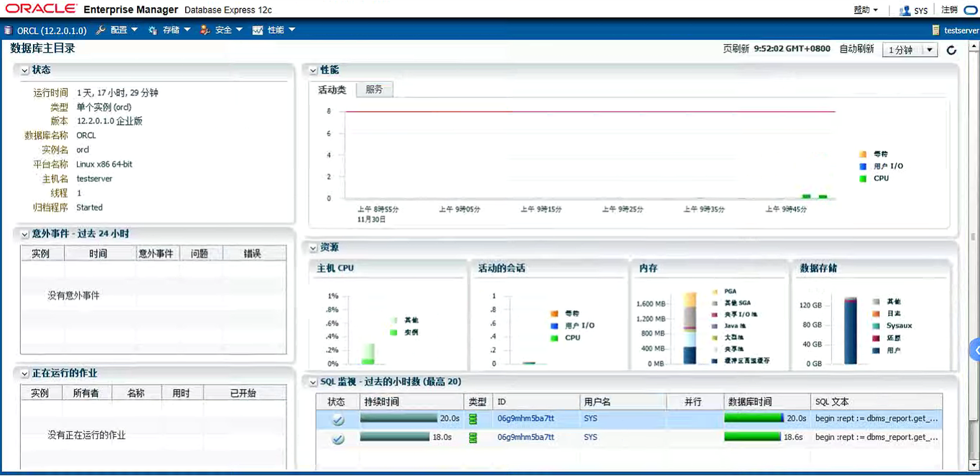The image size is (980, 476).
Task: Click the status checkmark in 20.0s row
Action: click(338, 420)
